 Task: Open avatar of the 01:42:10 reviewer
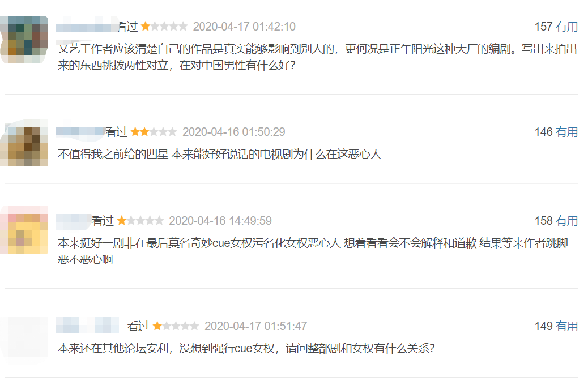pos(24,39)
